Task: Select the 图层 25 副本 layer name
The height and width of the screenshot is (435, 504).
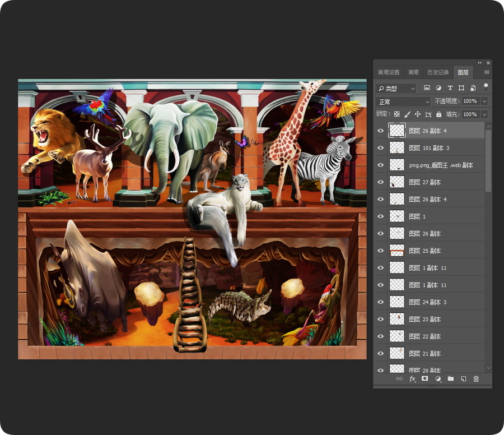Action: click(425, 251)
